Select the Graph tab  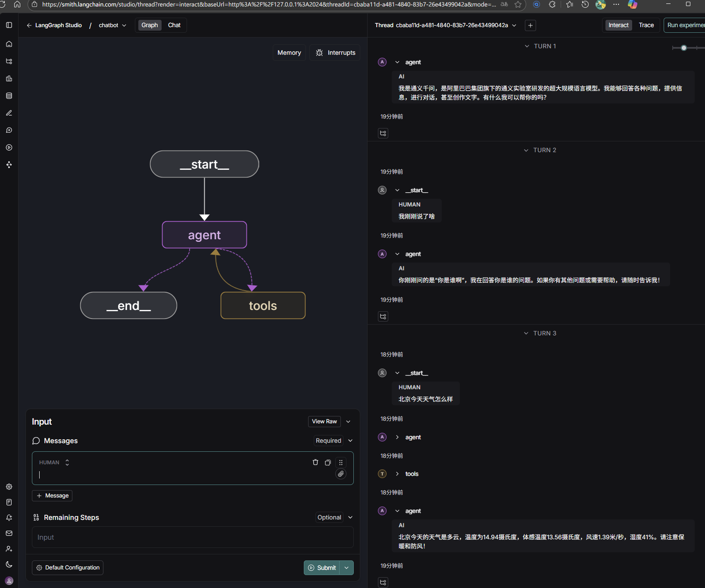coord(150,25)
